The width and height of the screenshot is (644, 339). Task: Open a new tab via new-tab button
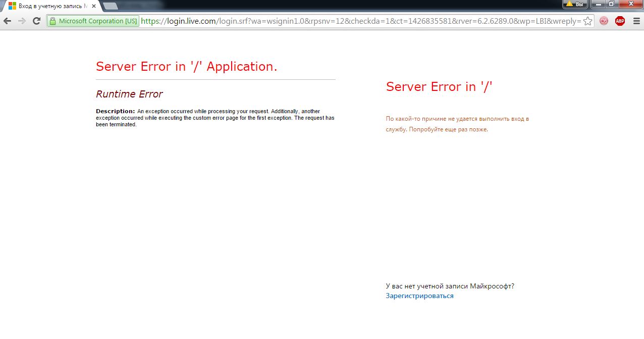click(x=110, y=6)
